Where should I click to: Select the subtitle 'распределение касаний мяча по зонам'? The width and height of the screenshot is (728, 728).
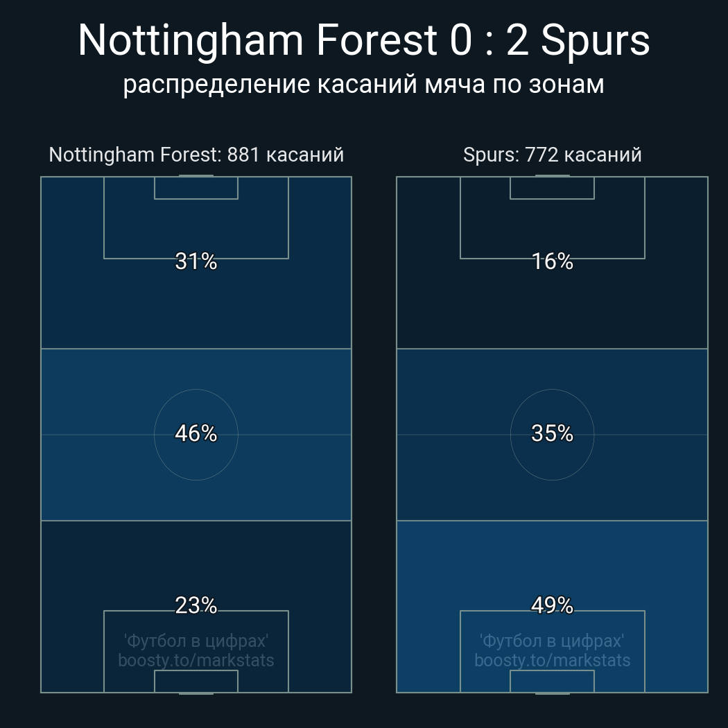363,85
